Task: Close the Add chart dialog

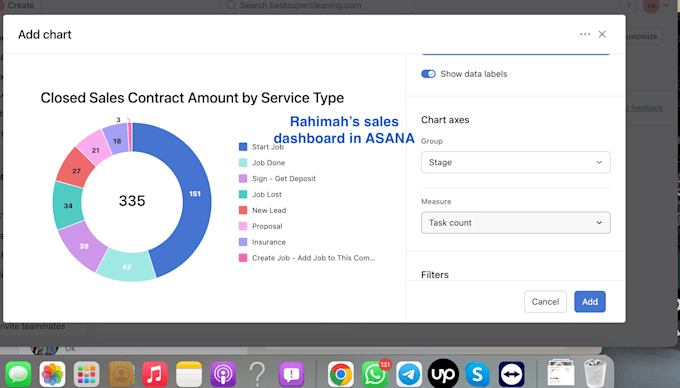Action: (x=602, y=34)
